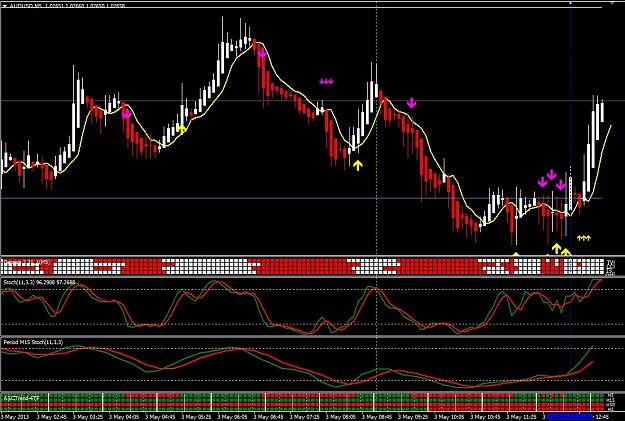Click the 3 May 02:45 time axis label

pos(52,417)
